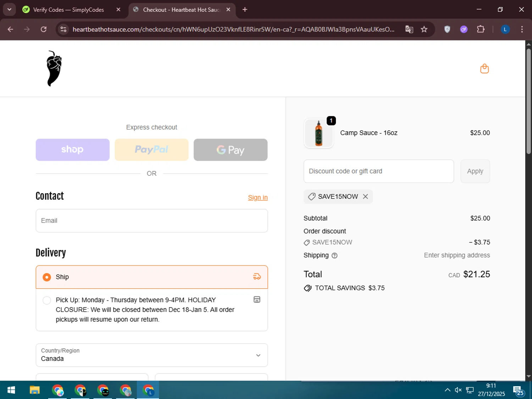532x399 pixels.
Task: Remove the SAVE15NOW discount code
Action: pyautogui.click(x=365, y=196)
